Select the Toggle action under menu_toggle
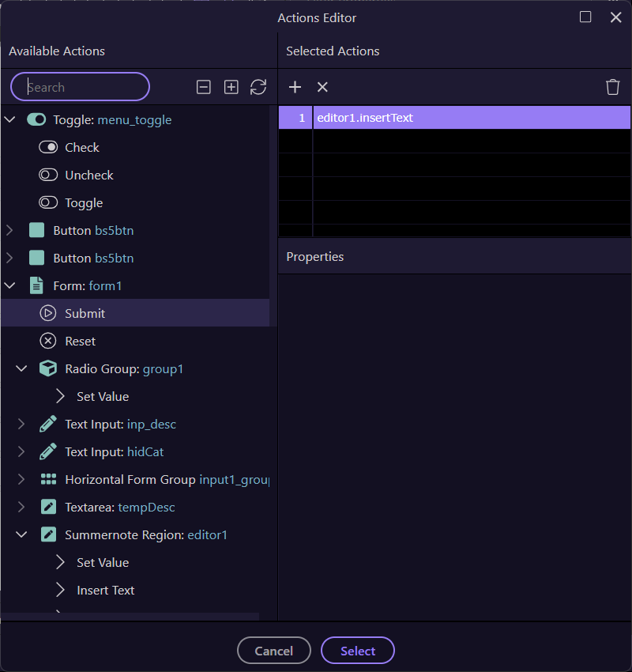Viewport: 632px width, 672px height. coord(84,202)
